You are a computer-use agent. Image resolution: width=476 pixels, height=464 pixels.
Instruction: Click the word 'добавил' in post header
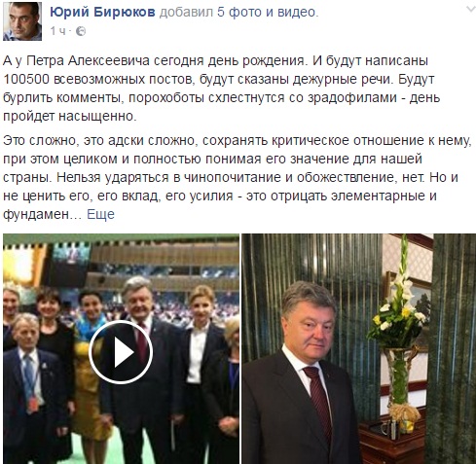pyautogui.click(x=187, y=13)
